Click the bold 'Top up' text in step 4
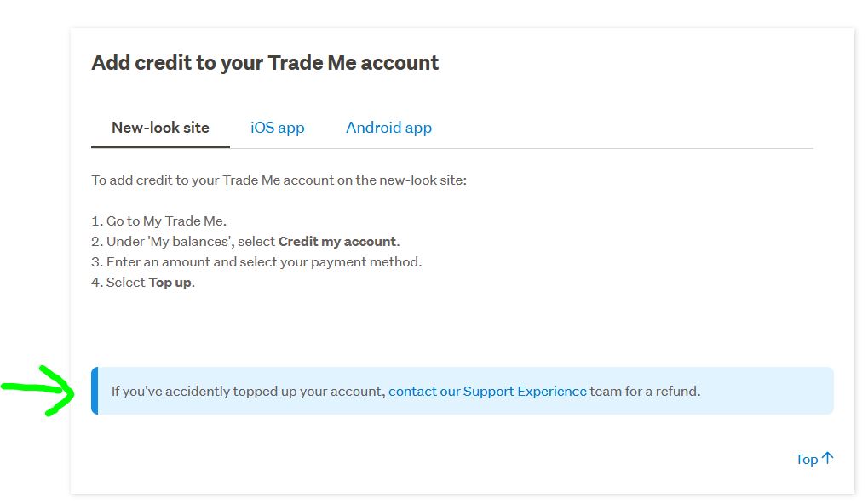 coord(170,283)
